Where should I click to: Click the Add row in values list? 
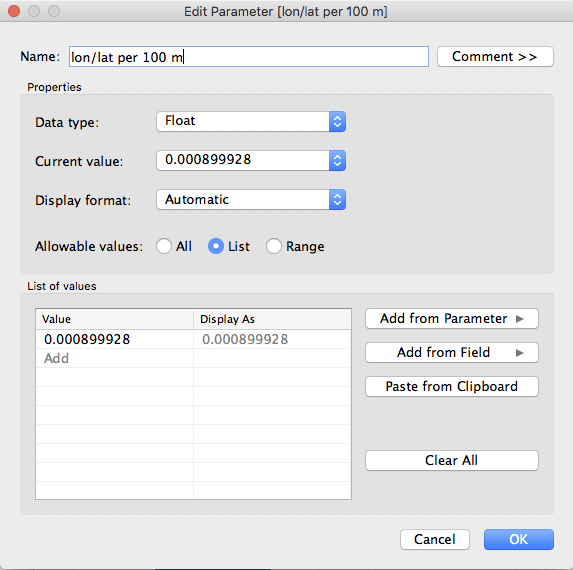(x=193, y=358)
